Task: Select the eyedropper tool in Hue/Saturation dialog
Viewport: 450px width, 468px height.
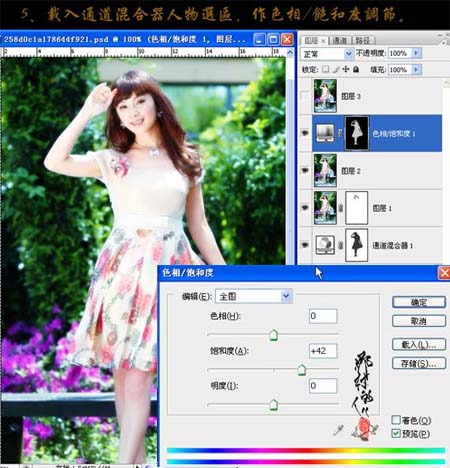Action: [x=338, y=430]
